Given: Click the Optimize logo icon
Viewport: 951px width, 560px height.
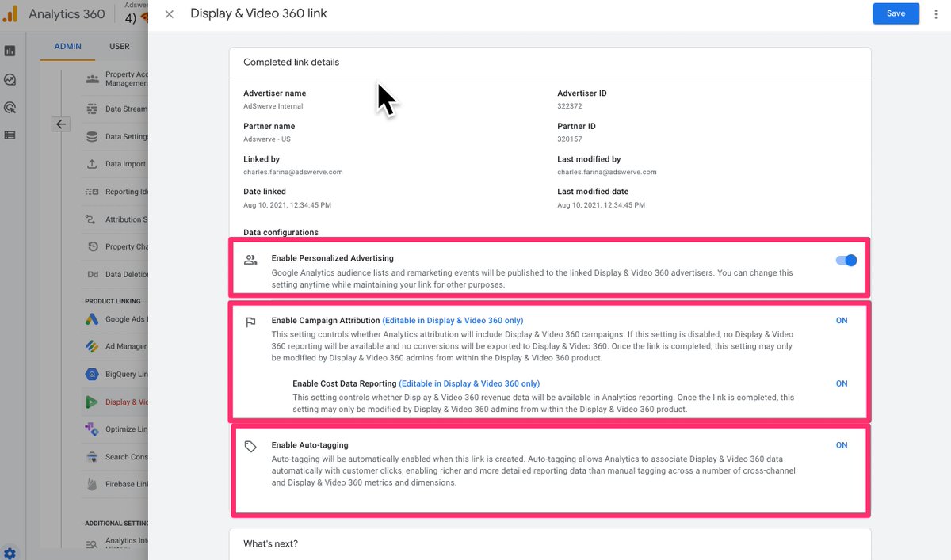Looking at the screenshot, I should click(x=92, y=429).
